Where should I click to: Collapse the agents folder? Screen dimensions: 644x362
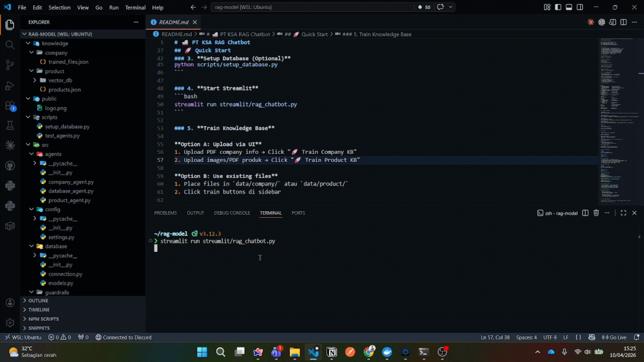pyautogui.click(x=53, y=154)
